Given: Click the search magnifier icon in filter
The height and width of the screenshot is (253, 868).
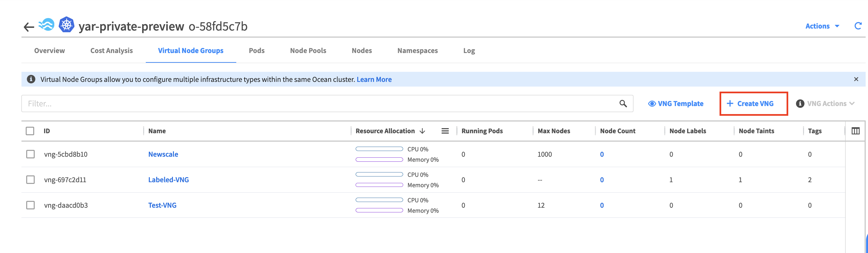Looking at the screenshot, I should [623, 104].
